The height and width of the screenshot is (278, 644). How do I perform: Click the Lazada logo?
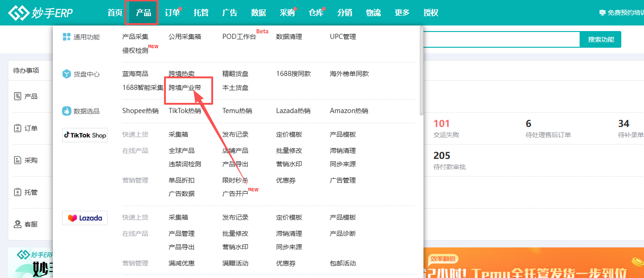click(x=85, y=218)
